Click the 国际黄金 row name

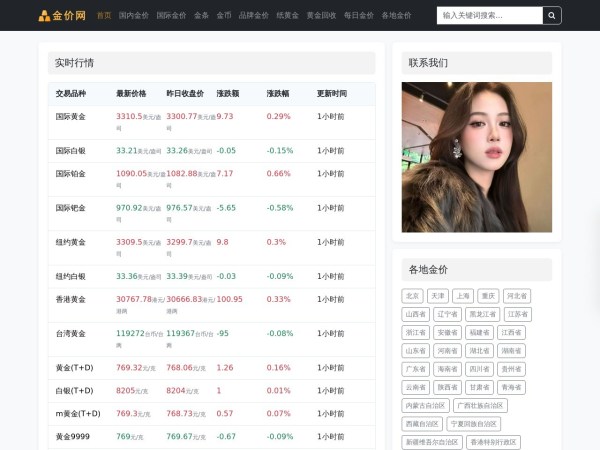click(71, 117)
